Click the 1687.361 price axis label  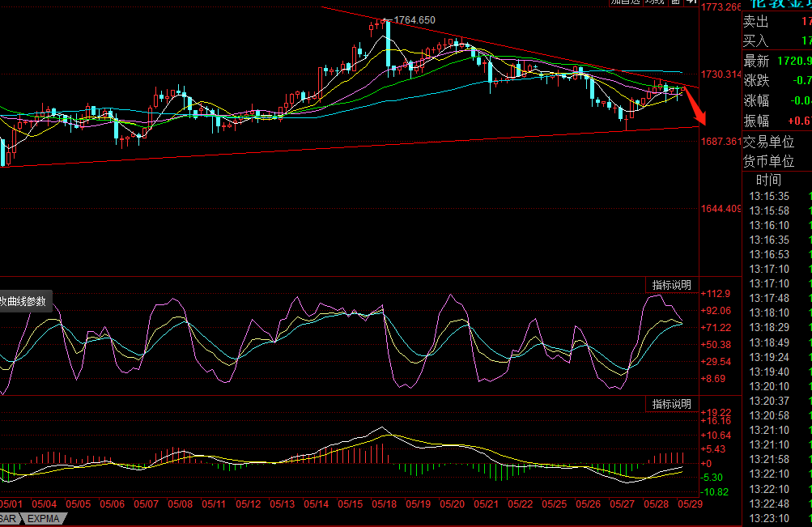pos(721,142)
